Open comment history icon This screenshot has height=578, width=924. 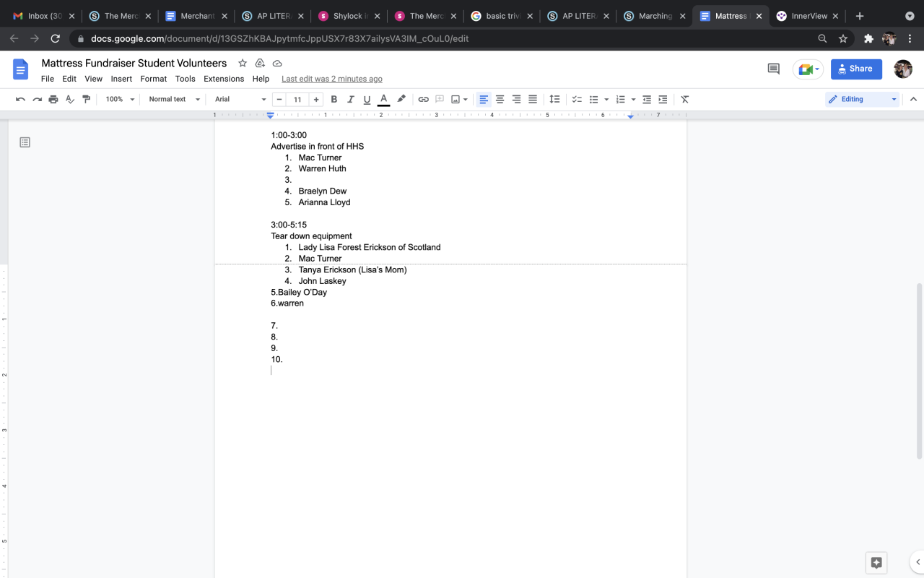[x=773, y=69]
